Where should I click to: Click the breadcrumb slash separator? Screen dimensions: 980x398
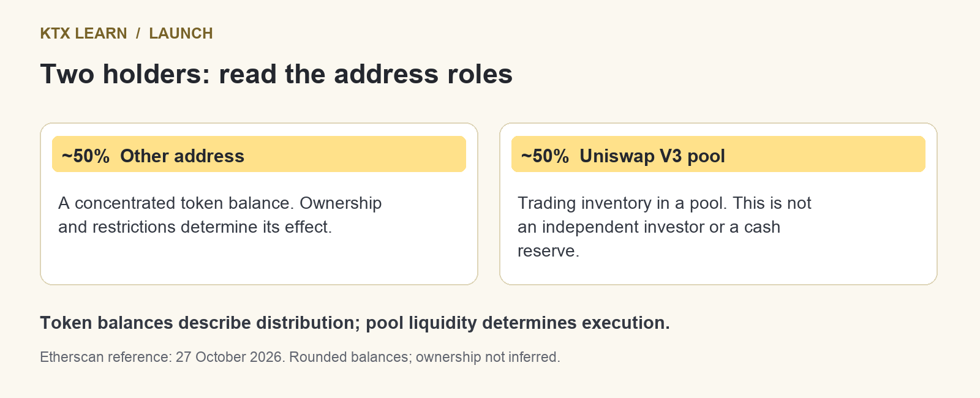click(138, 33)
